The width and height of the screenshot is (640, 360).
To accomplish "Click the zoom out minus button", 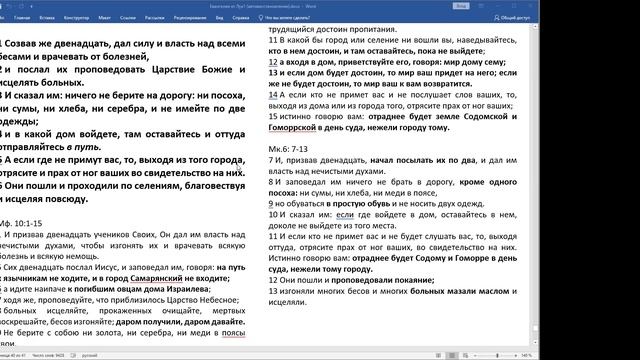I will click(x=475, y=356).
